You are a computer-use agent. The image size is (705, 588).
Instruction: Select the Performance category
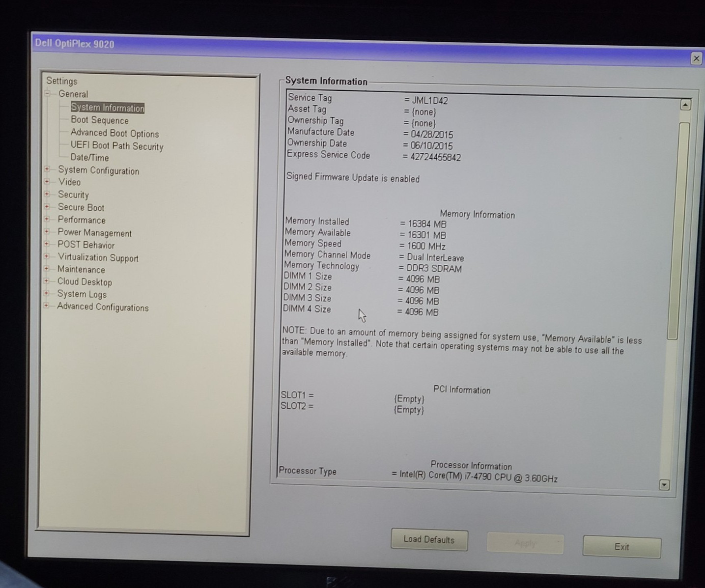click(82, 220)
